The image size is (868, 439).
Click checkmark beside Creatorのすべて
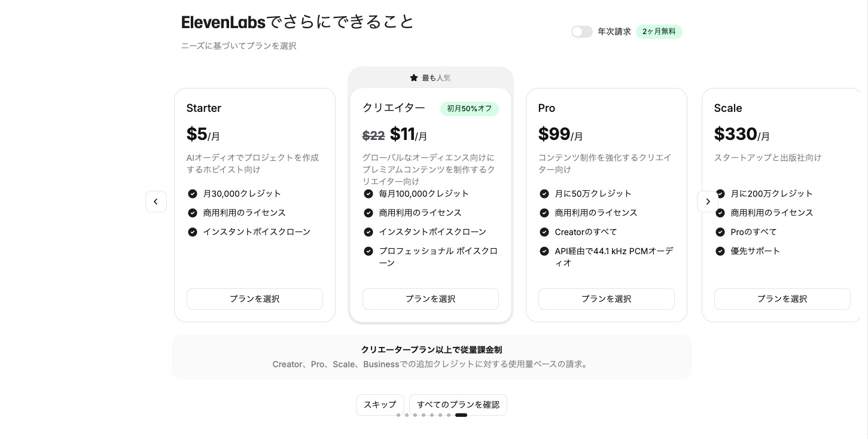point(544,232)
